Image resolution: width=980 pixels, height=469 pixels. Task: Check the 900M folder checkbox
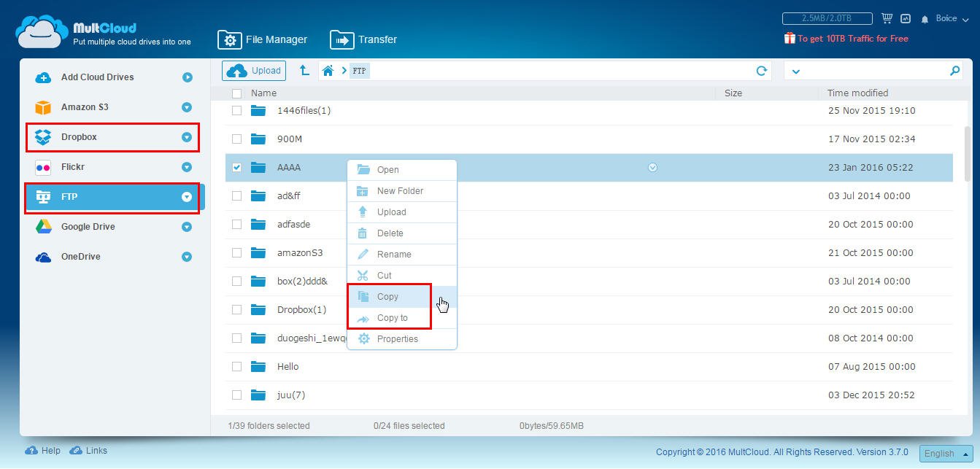coord(236,139)
